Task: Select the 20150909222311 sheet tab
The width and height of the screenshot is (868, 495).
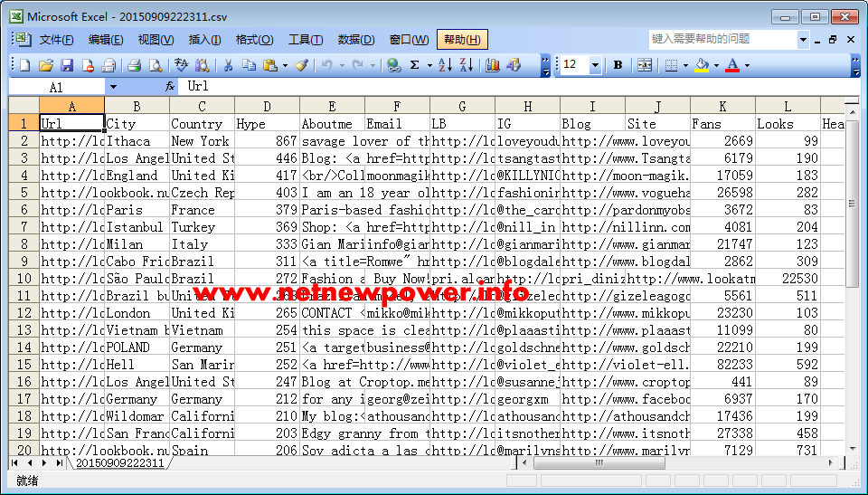Action: coord(120,462)
